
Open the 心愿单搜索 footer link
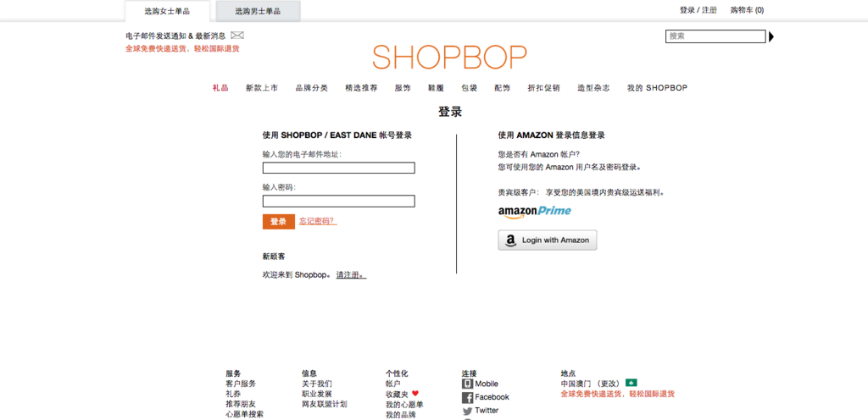[245, 414]
